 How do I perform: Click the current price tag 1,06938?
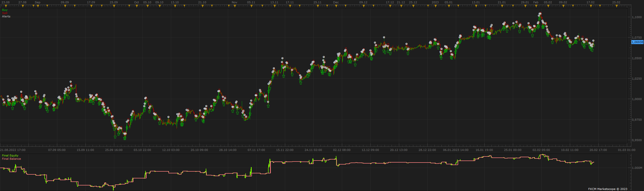click(637, 42)
